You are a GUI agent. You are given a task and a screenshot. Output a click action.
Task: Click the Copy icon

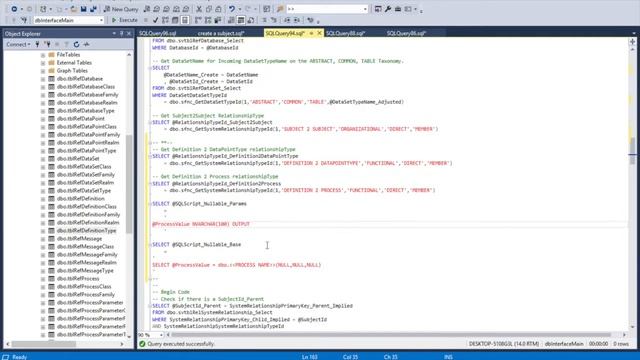(x=209, y=9)
